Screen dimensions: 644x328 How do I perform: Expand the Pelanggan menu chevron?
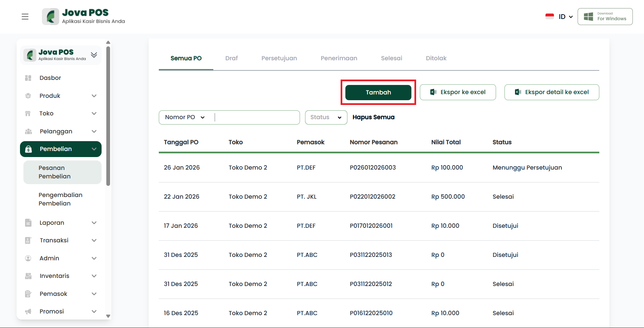[94, 131]
